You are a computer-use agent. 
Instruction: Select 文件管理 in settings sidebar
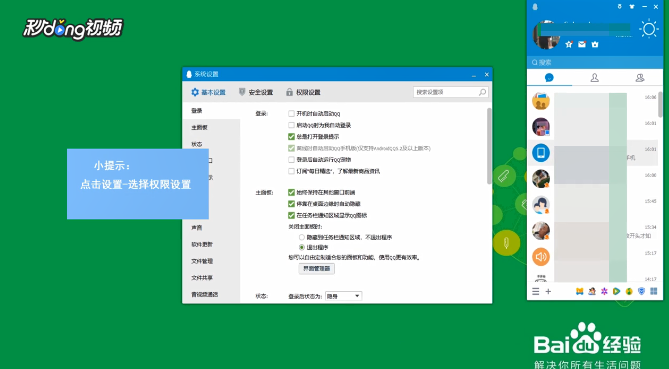click(211, 261)
